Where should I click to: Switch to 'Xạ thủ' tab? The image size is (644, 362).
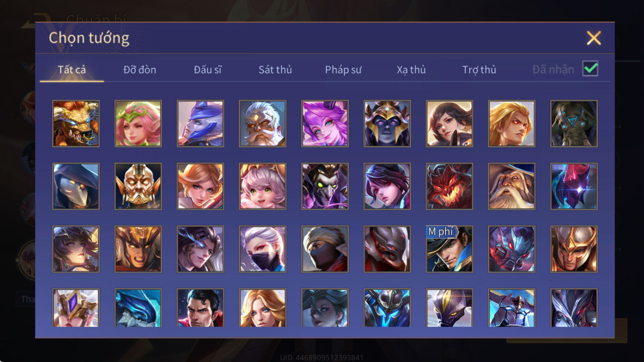tap(411, 70)
